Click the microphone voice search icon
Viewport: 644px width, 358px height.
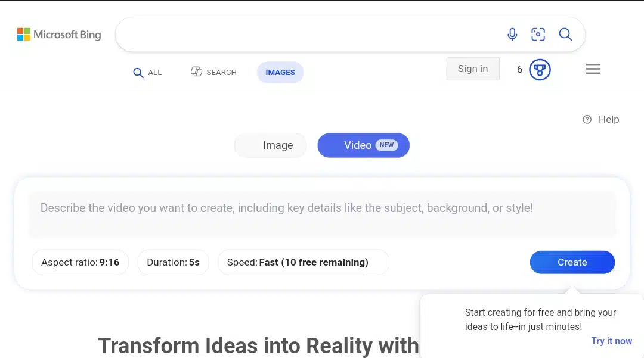512,35
